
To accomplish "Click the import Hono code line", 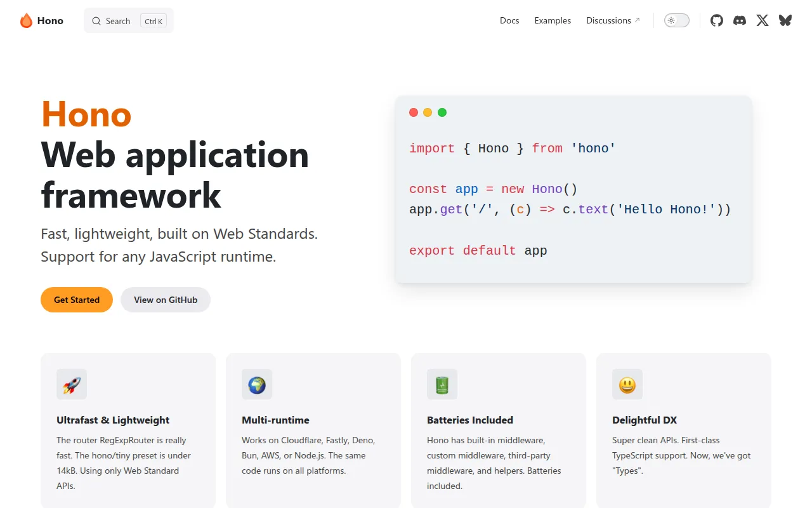I will (513, 149).
